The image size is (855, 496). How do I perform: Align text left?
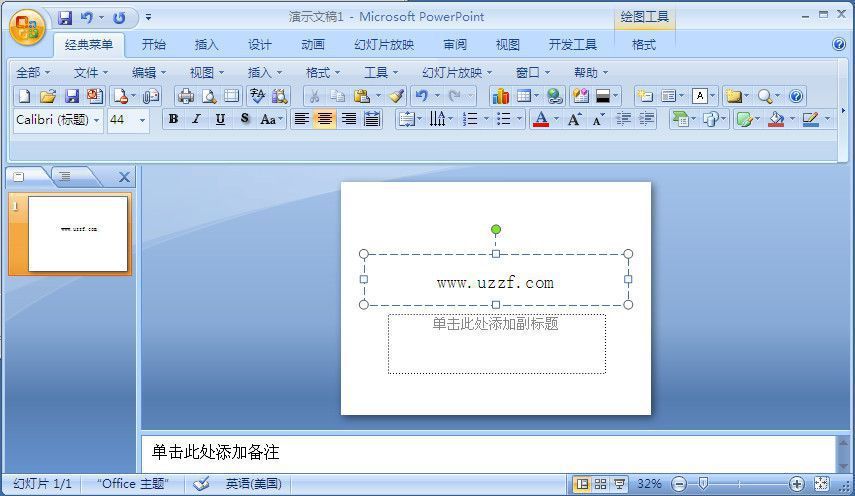point(302,119)
